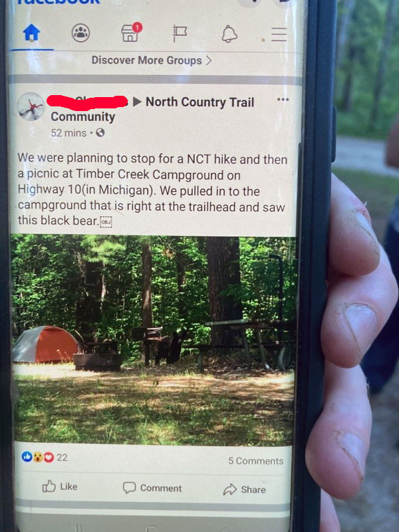Open the Notifications bell icon
Viewport: 399px width, 532px height.
pos(229,35)
